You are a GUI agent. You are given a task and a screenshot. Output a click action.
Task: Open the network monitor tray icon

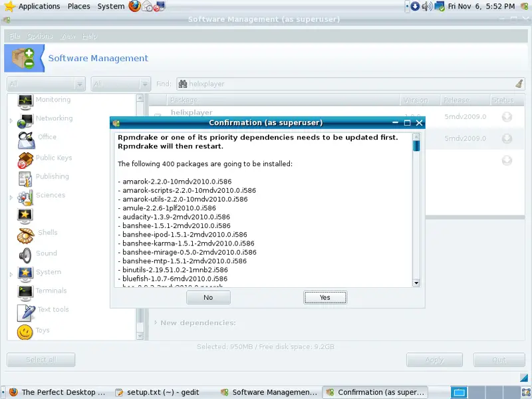click(x=440, y=6)
